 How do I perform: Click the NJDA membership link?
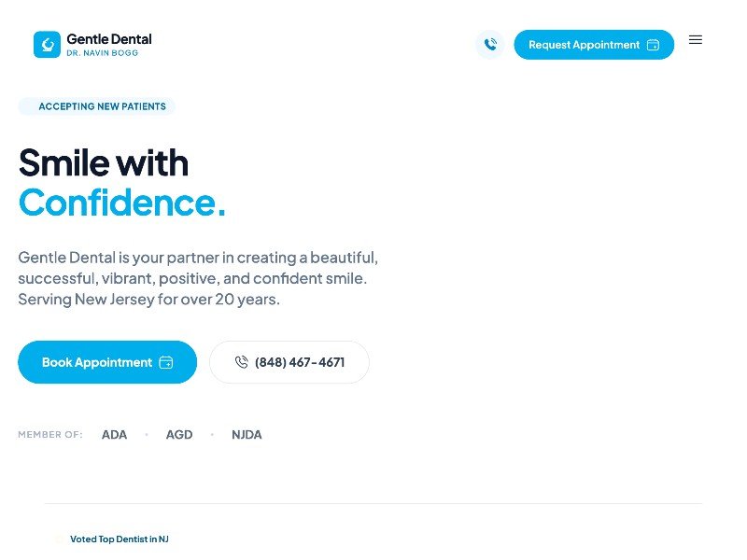pos(247,434)
